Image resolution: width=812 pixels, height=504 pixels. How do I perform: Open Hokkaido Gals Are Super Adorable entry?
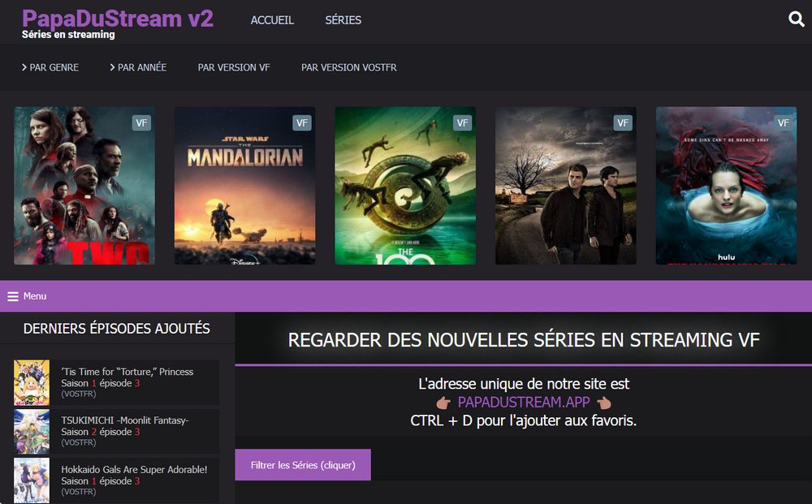click(116, 480)
